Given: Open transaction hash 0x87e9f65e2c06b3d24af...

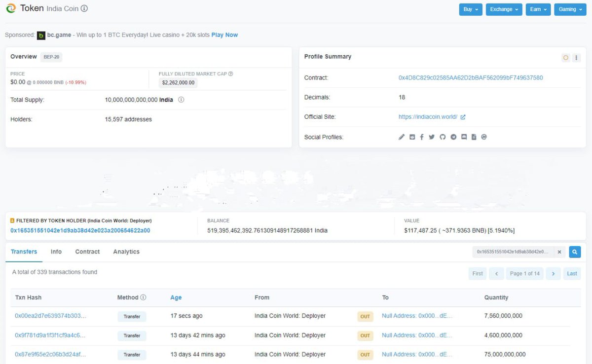Looking at the screenshot, I should pyautogui.click(x=50, y=355).
